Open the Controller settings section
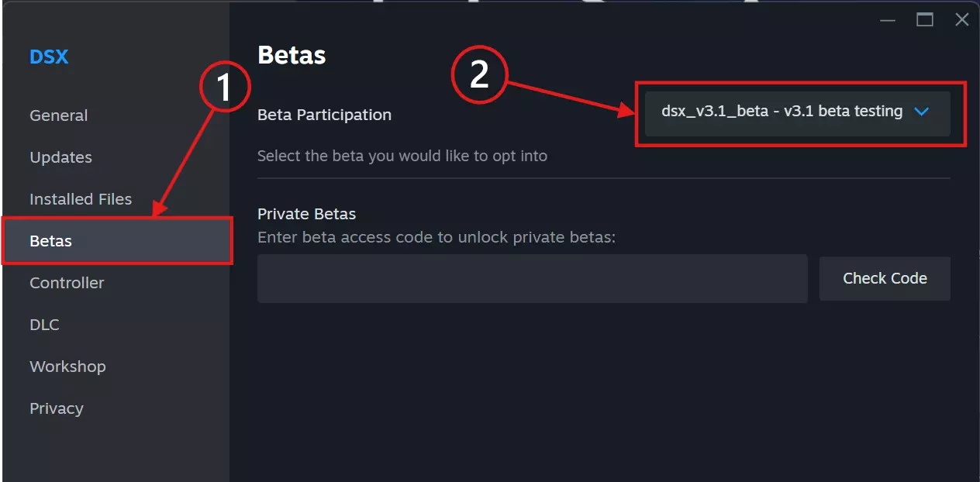 click(x=67, y=283)
